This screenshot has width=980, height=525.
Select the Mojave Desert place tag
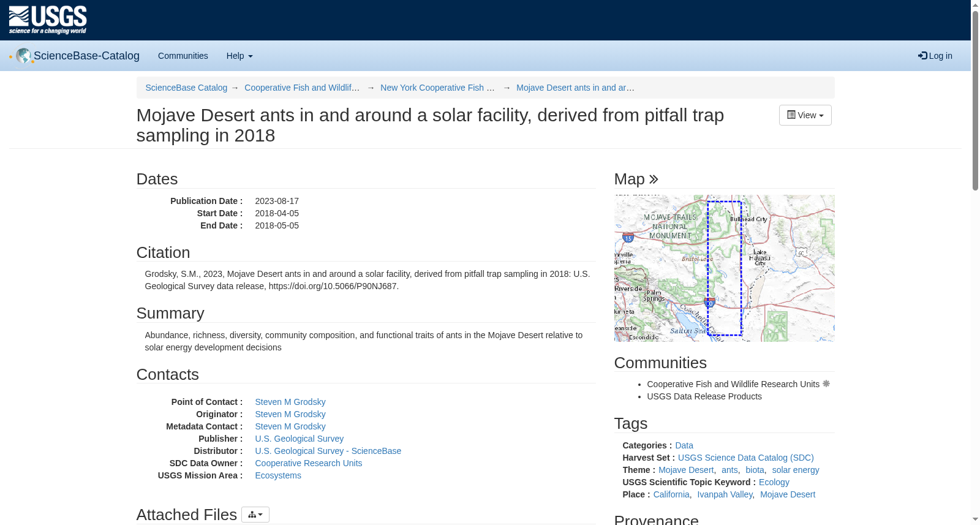788,494
